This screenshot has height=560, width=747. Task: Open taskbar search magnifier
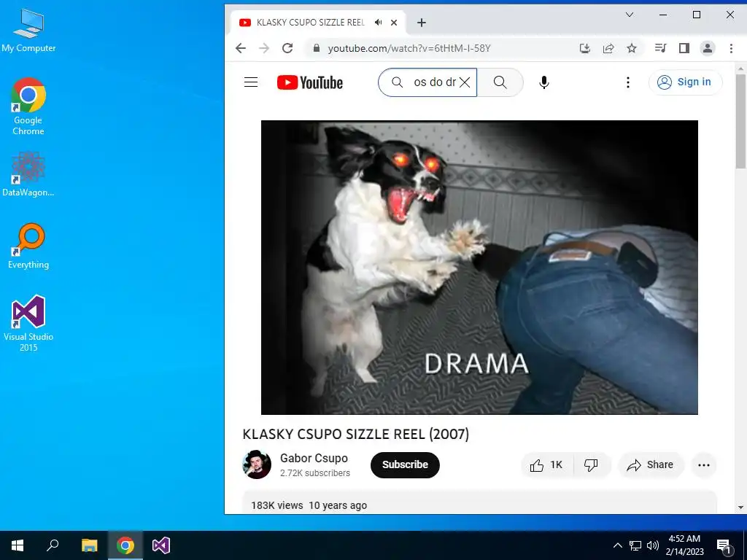tap(53, 545)
